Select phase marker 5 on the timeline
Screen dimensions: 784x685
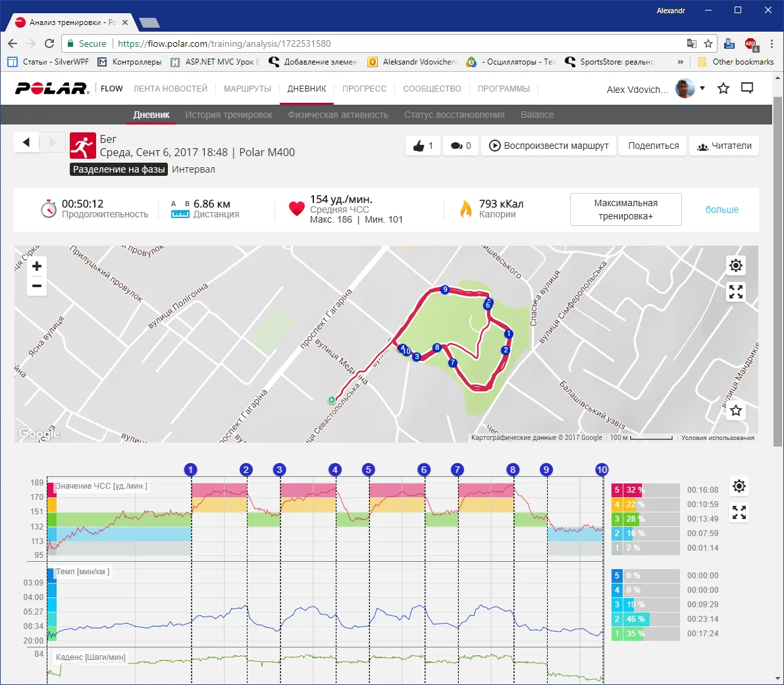tap(368, 470)
